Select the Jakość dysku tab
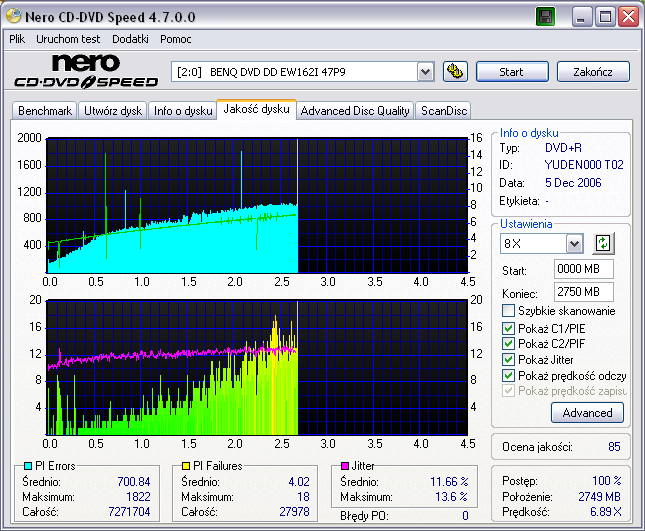The height and width of the screenshot is (531, 645). (256, 109)
